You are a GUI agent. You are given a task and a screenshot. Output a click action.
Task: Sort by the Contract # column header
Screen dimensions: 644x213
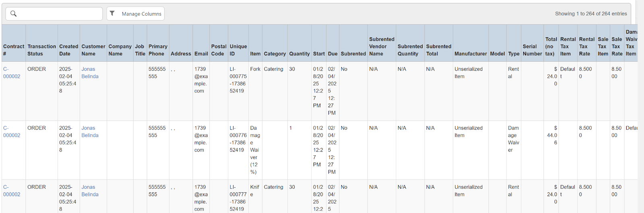[14, 50]
